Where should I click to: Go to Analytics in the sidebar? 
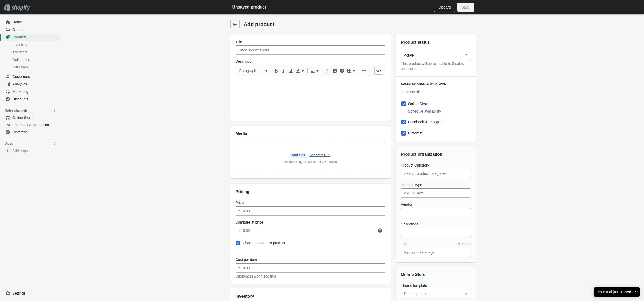(x=19, y=84)
